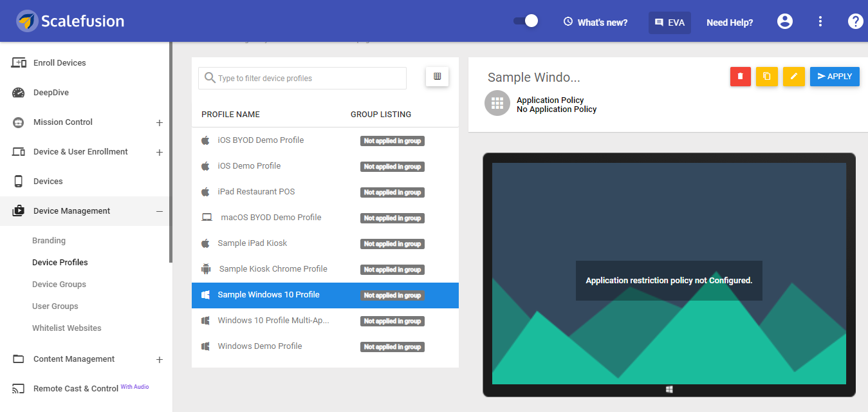Click the sidebar vertical scrollbar

coord(171,152)
